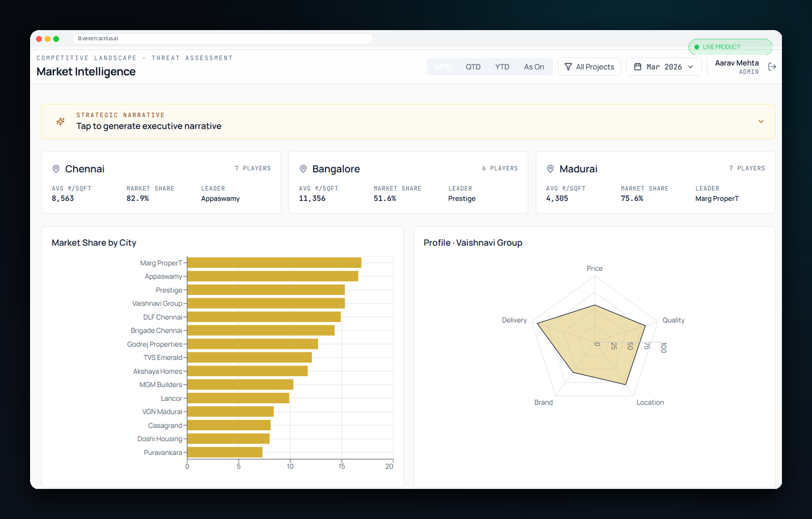The width and height of the screenshot is (812, 519).
Task: Click the THREAT ASSESSMENT breadcrumb
Action: tap(192, 58)
